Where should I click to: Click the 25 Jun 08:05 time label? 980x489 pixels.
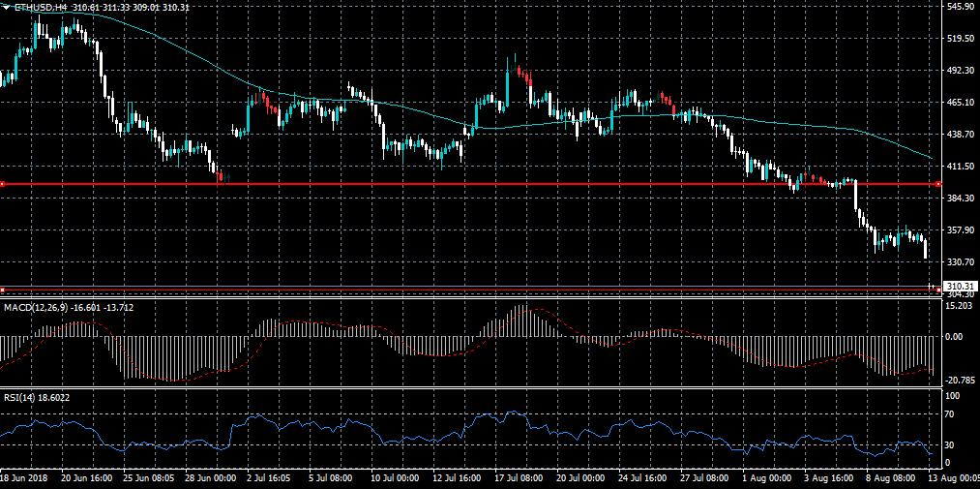[149, 477]
